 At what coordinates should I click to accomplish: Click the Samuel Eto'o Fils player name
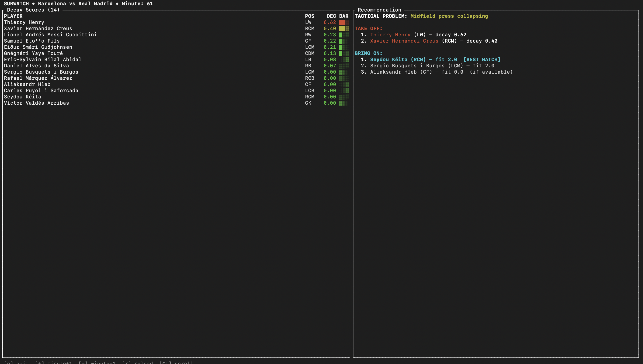coord(32,41)
